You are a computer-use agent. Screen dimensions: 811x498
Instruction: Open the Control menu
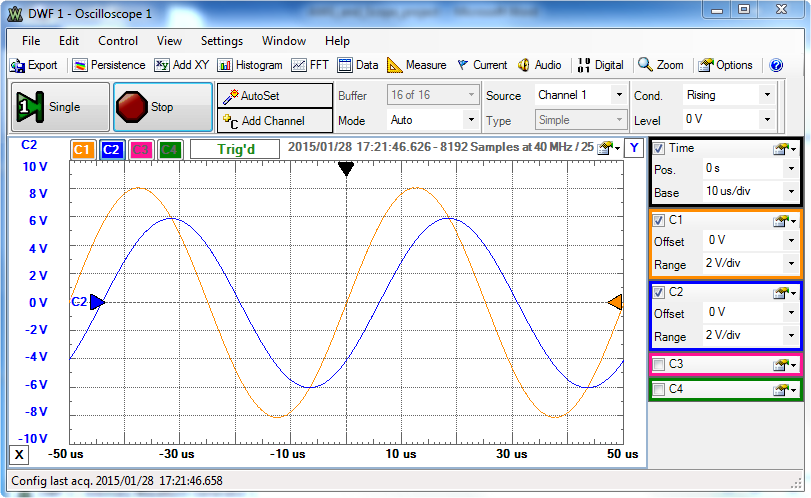click(118, 41)
